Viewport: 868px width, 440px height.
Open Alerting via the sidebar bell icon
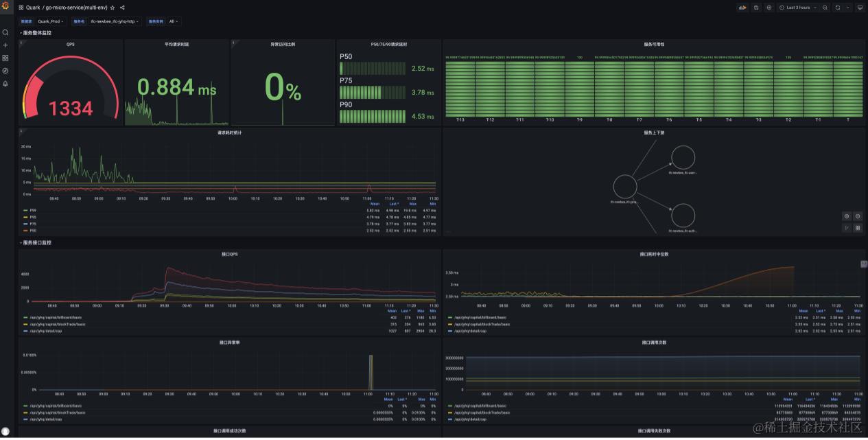click(5, 84)
